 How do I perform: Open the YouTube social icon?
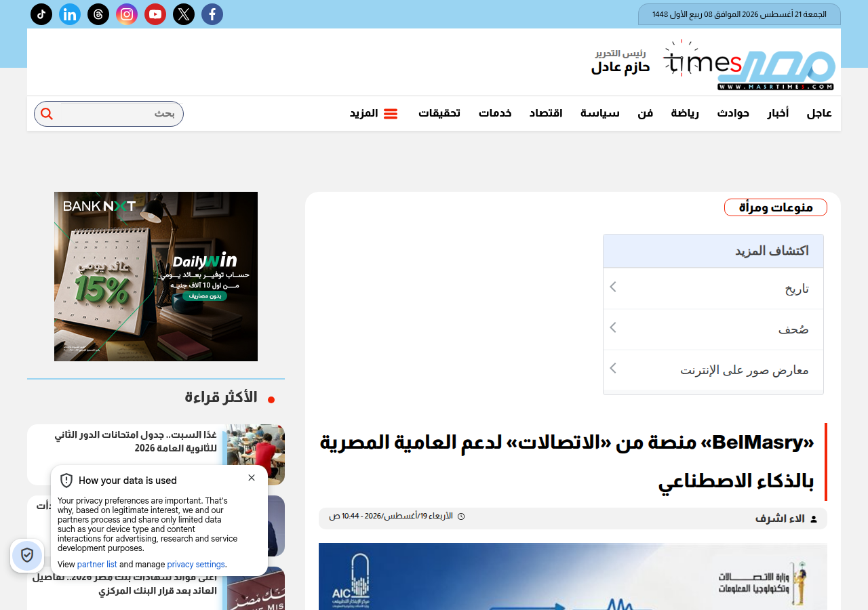coord(155,14)
